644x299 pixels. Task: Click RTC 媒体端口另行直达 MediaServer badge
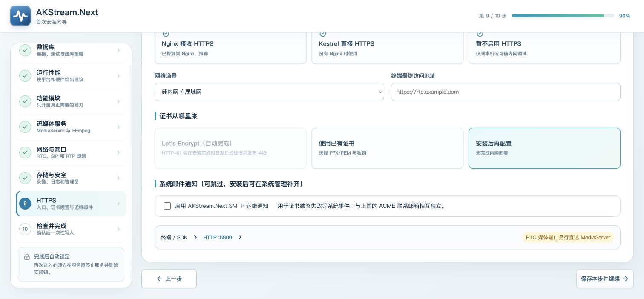pos(568,237)
